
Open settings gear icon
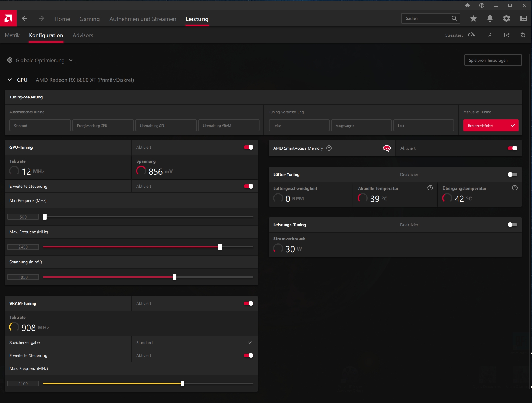tap(507, 18)
